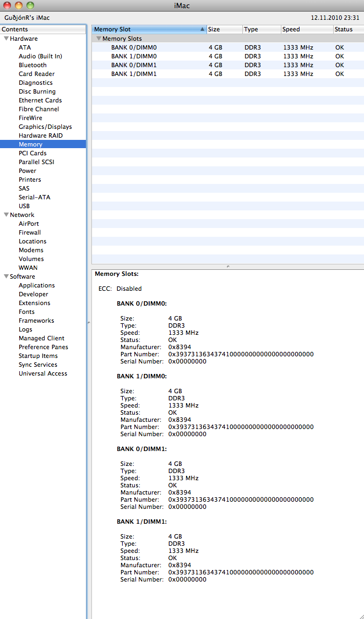
Task: Sort by Speed column header
Action: click(x=307, y=29)
